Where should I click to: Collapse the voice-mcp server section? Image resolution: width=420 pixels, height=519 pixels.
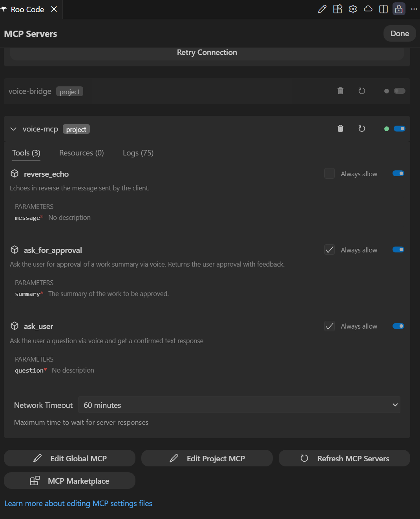pyautogui.click(x=13, y=128)
